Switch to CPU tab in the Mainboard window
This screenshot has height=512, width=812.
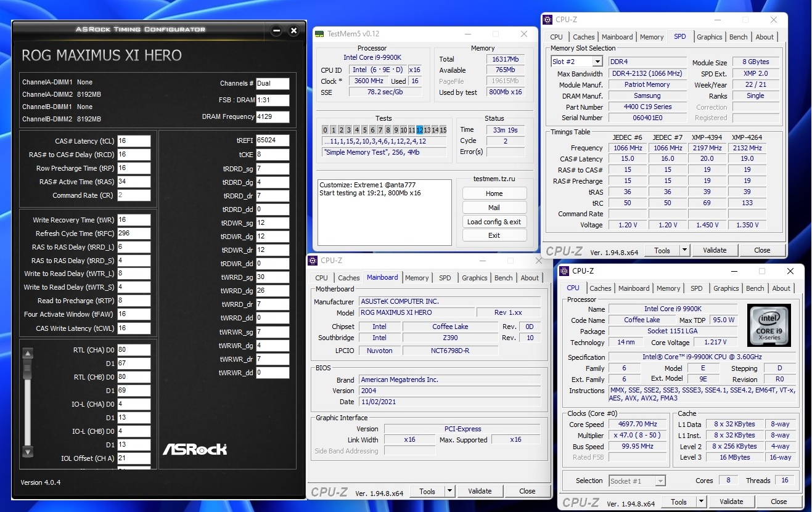[x=321, y=278]
